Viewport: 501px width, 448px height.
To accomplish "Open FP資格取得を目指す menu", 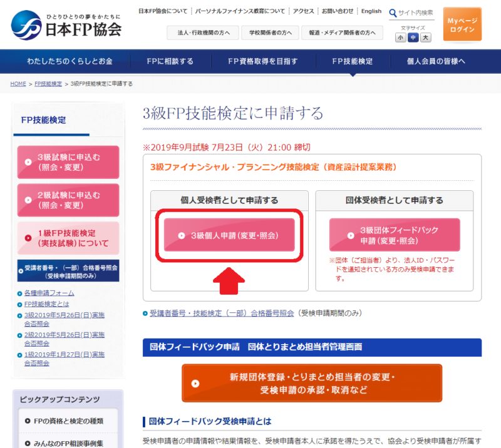I will tap(263, 61).
